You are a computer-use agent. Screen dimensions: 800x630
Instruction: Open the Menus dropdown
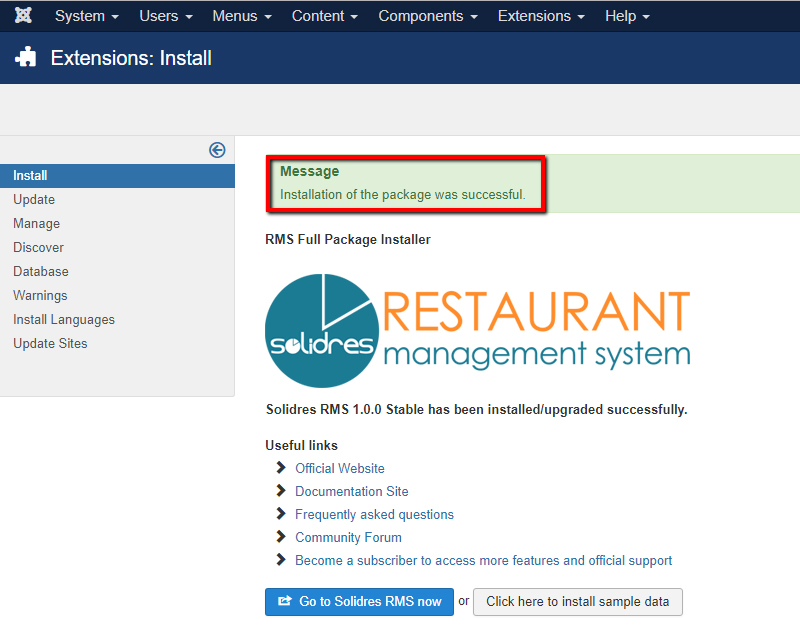(242, 16)
